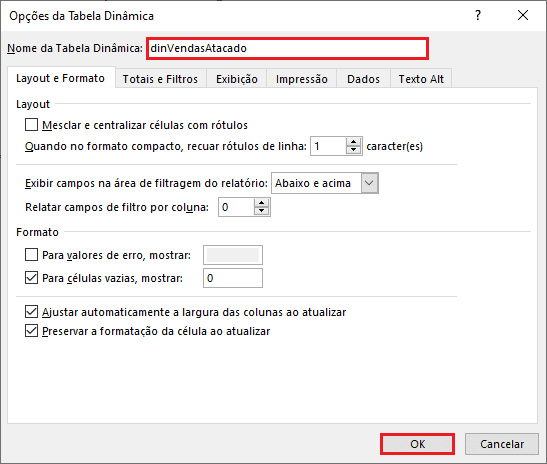Toggle Ajustar automaticamente a largura das colunas

pyautogui.click(x=31, y=312)
